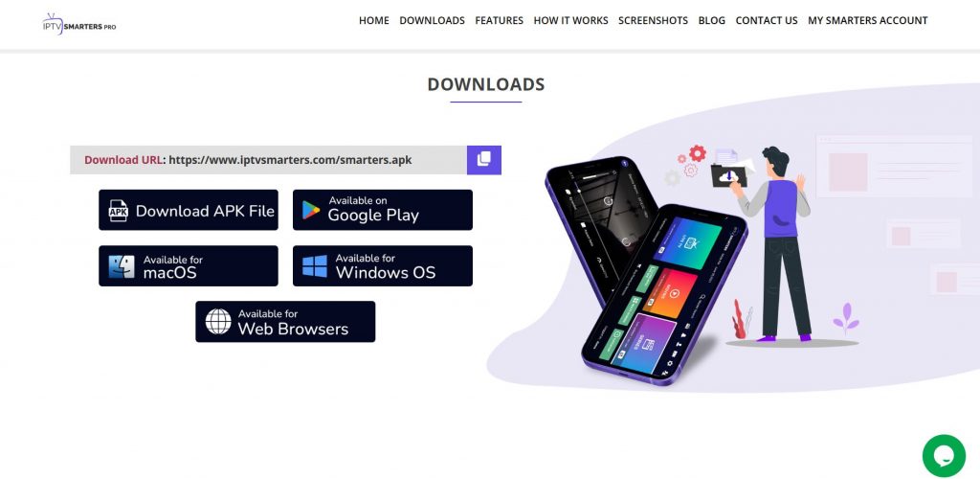This screenshot has height=479, width=980.
Task: Select HOW IT WORKS in the menu
Action: (x=570, y=21)
